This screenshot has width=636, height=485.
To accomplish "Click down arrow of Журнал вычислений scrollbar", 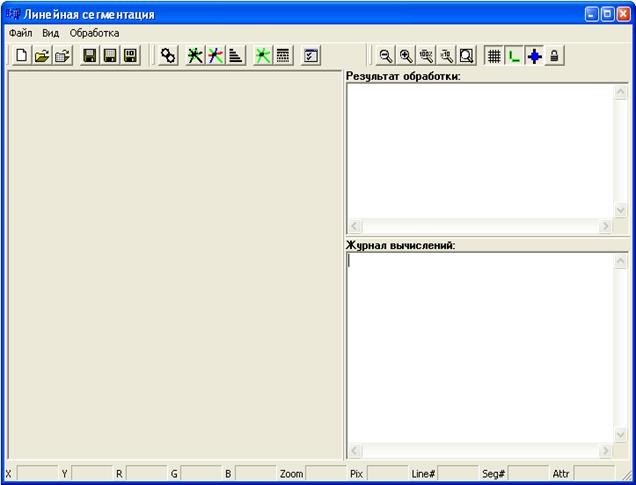I will [x=621, y=436].
